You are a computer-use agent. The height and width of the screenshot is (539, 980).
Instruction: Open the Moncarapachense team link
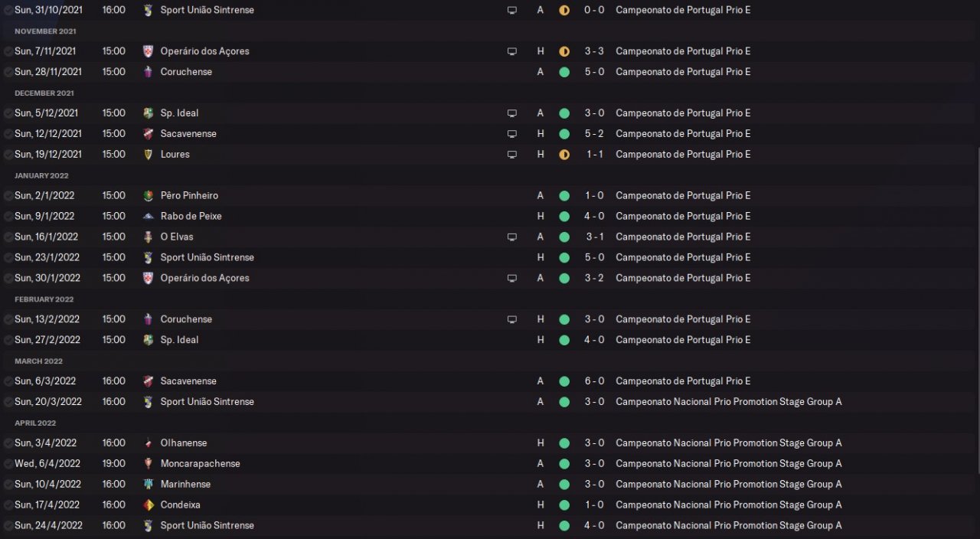coord(200,463)
